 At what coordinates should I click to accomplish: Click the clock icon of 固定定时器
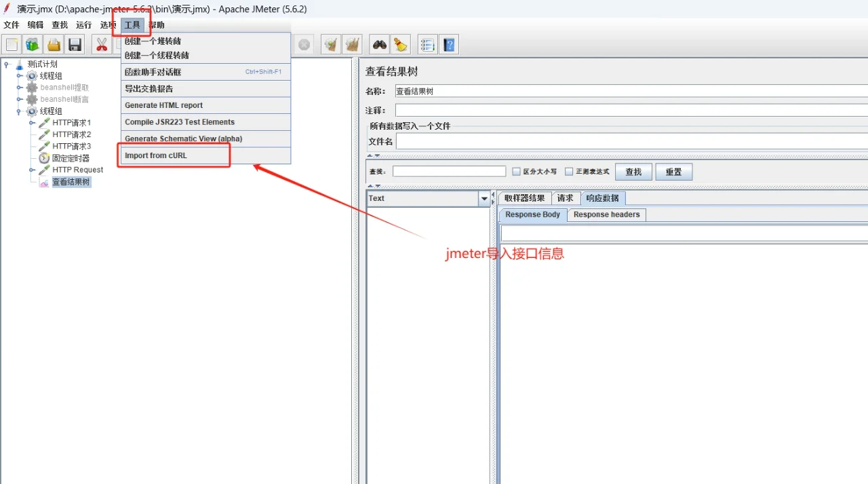[x=44, y=158]
